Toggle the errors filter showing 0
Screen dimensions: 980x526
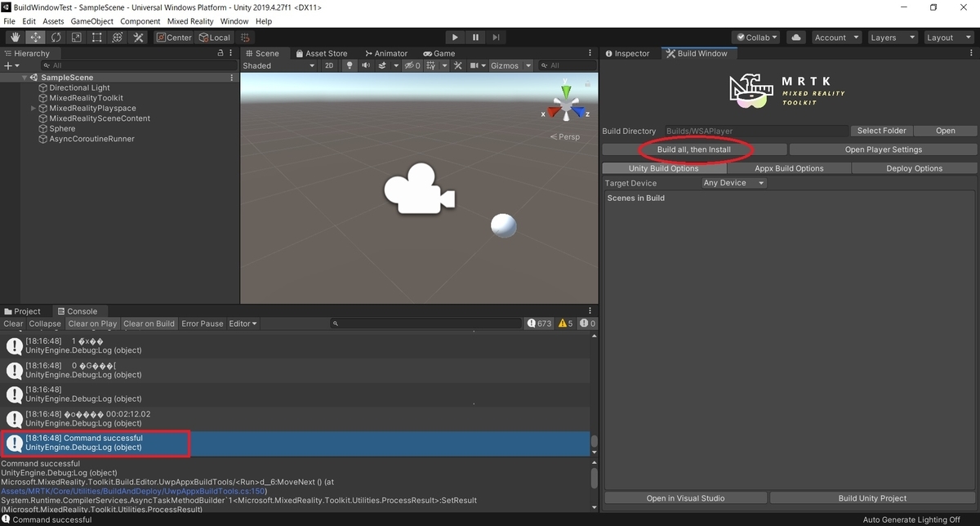(x=587, y=323)
